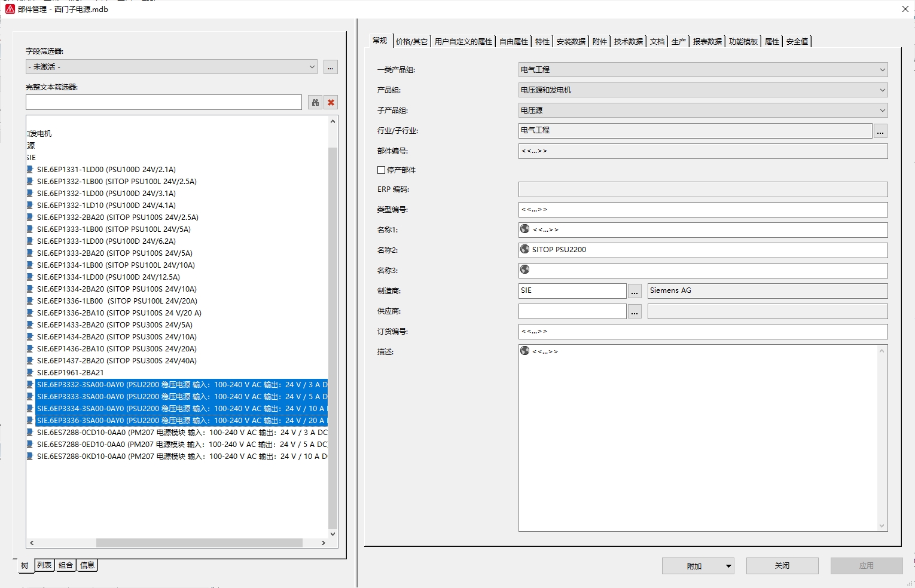This screenshot has height=588, width=915.
Task: Open the 附件 tab
Action: coord(600,41)
